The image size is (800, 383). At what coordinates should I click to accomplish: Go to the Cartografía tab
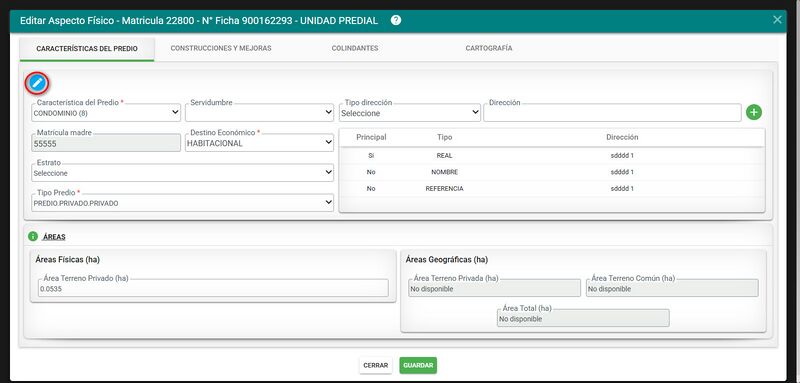(489, 48)
